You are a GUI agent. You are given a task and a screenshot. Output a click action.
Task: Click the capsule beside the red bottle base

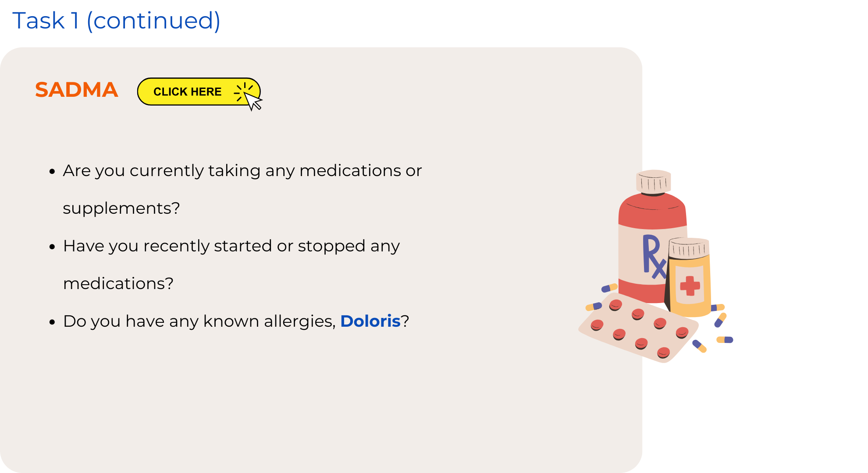[x=609, y=288]
